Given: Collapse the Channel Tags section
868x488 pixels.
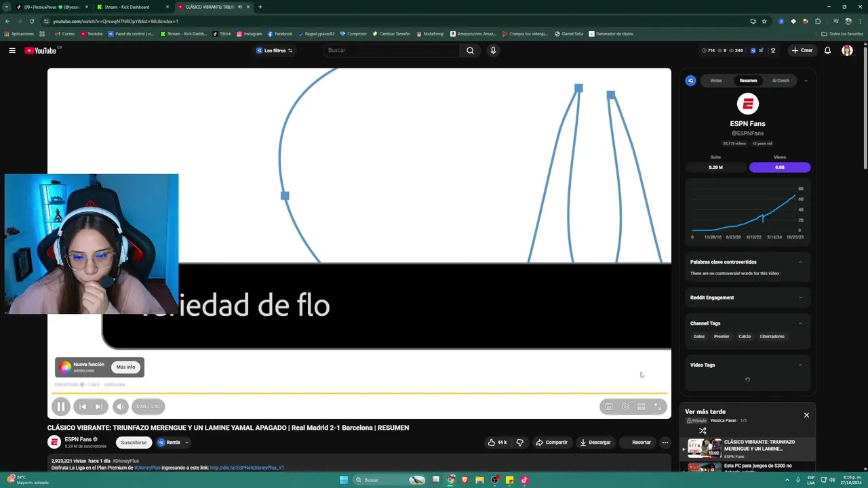Looking at the screenshot, I should [800, 323].
